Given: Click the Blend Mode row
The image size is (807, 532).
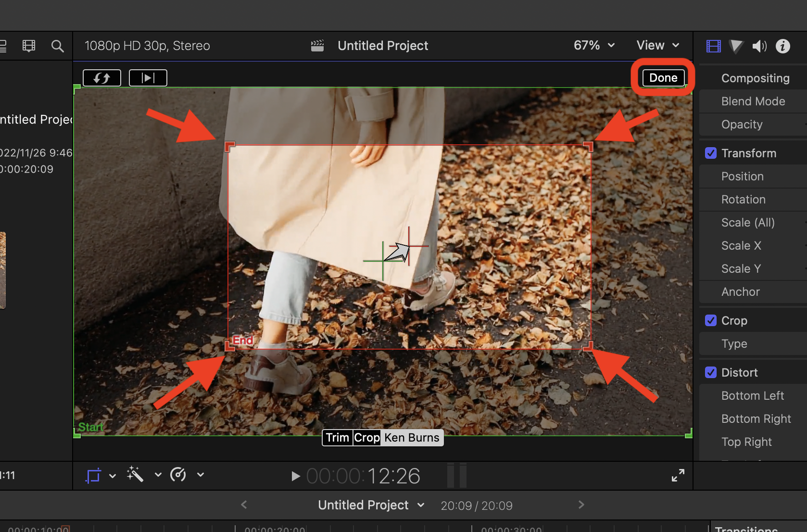Looking at the screenshot, I should click(x=753, y=101).
